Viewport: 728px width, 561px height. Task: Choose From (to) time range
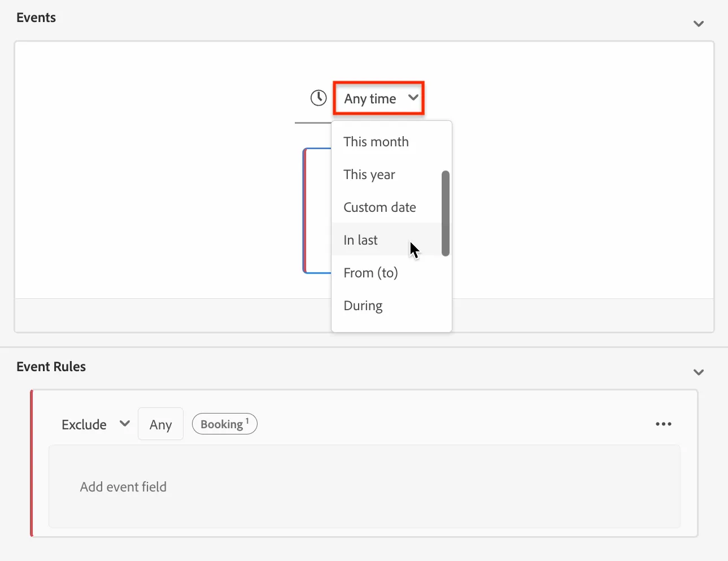(x=386, y=273)
